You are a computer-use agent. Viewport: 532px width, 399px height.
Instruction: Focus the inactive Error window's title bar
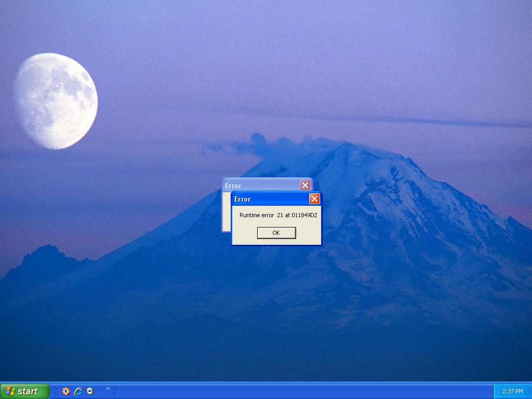(x=260, y=185)
